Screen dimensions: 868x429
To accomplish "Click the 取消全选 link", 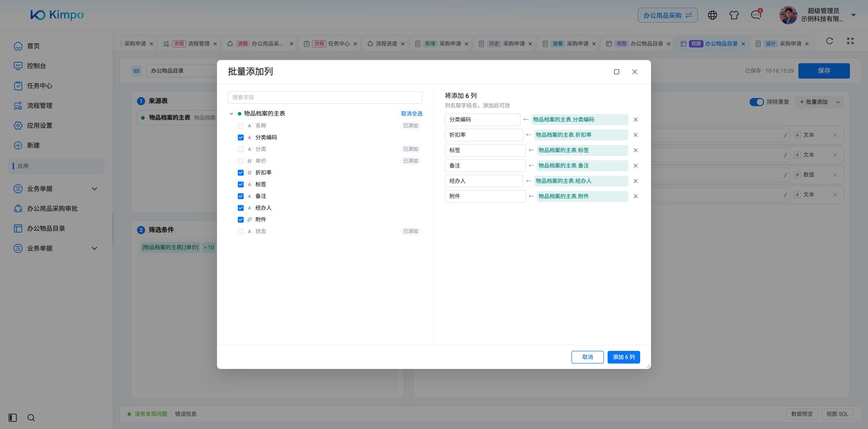I will point(412,114).
